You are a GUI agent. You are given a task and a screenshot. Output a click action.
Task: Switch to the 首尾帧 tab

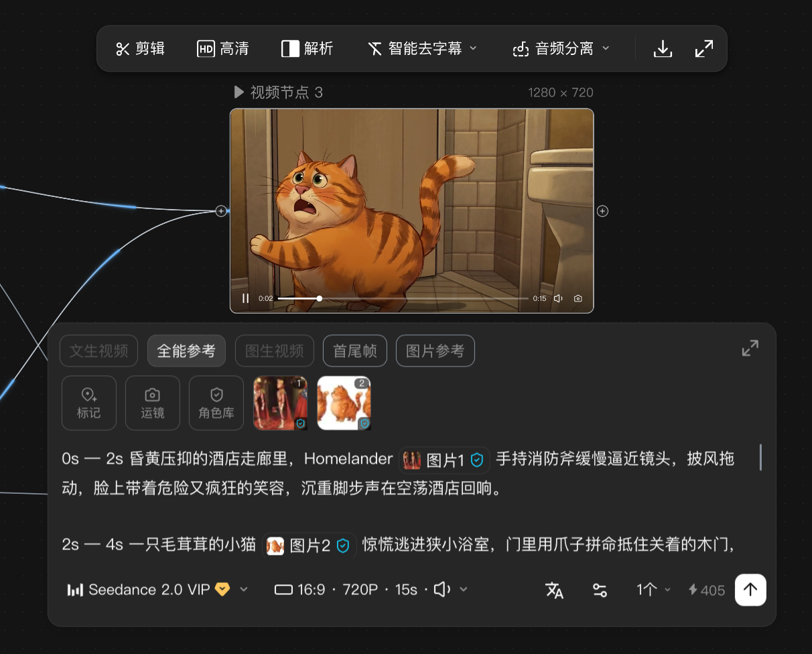355,351
